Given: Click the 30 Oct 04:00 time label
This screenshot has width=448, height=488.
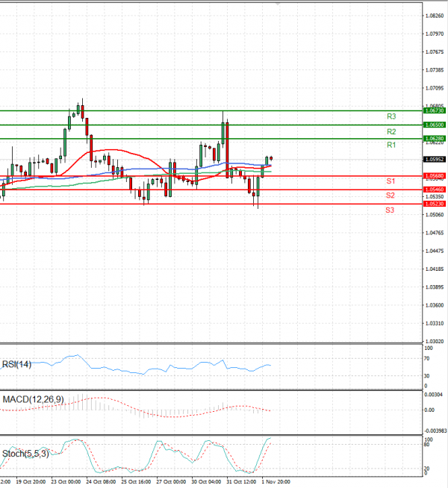Looking at the screenshot, I should tap(206, 482).
